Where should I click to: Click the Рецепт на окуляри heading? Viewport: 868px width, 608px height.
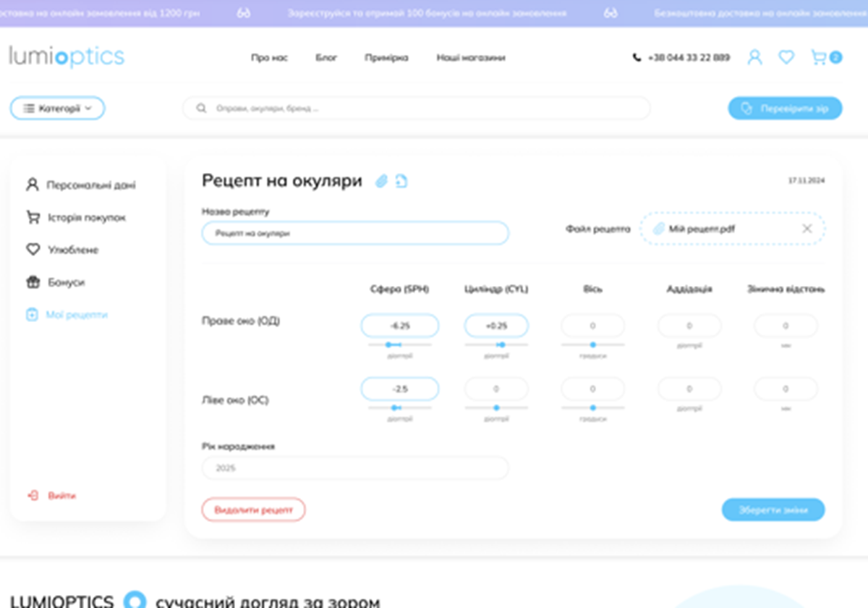click(x=282, y=181)
